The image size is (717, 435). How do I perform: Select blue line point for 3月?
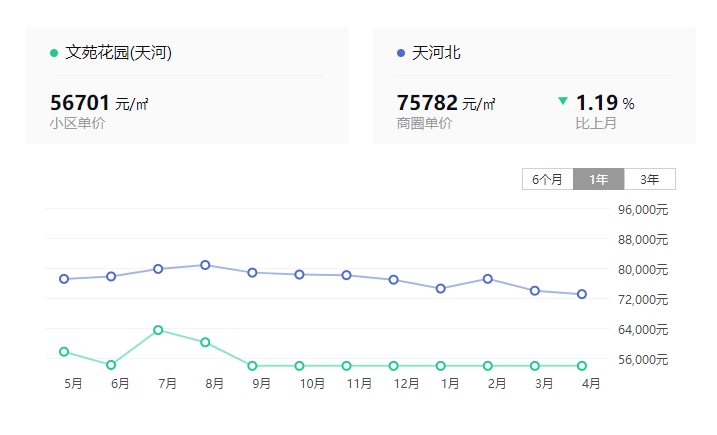coord(535,291)
